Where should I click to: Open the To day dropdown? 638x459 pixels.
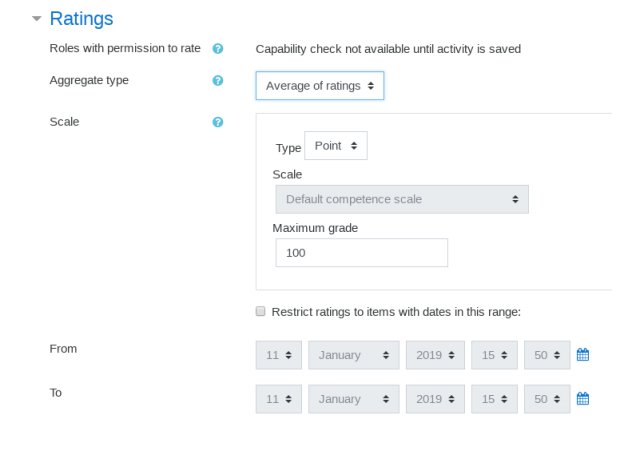[x=279, y=399]
